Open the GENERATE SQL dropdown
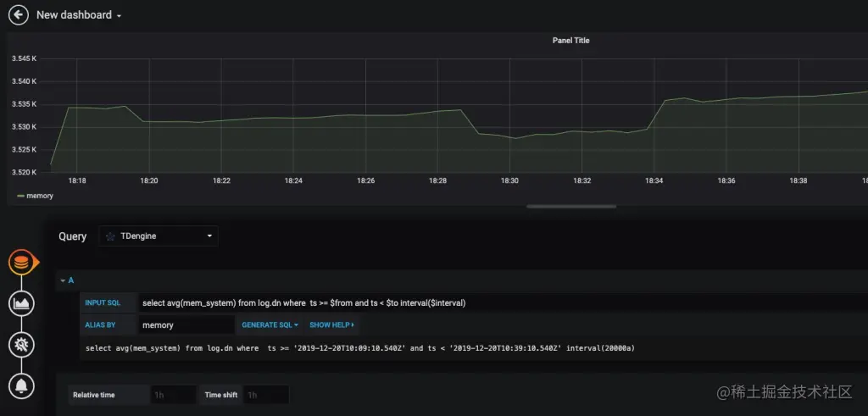868x416 pixels. [270, 324]
